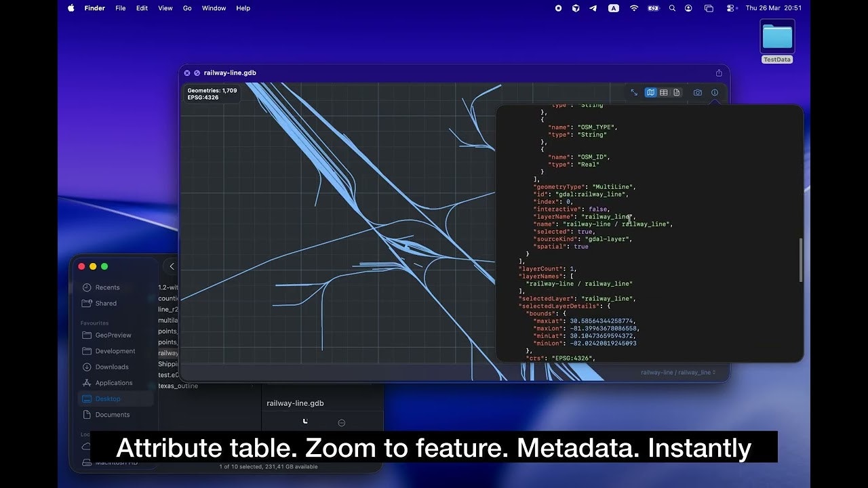Click the keyboard input source A icon
This screenshot has width=868, height=488.
click(x=614, y=8)
